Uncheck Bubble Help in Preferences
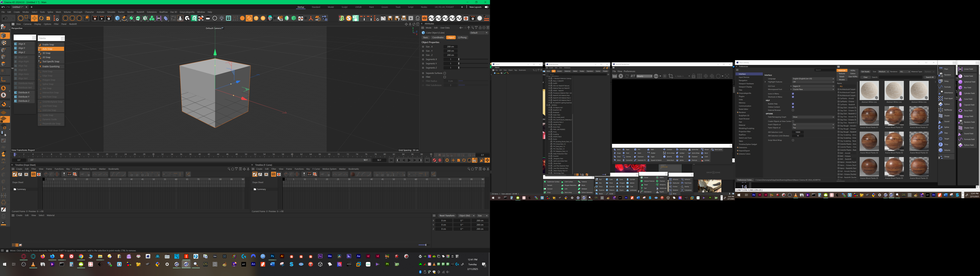 (793, 104)
